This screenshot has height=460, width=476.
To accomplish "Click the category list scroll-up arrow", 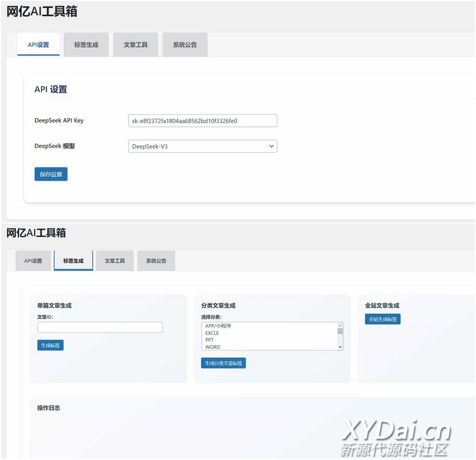I will [340, 325].
